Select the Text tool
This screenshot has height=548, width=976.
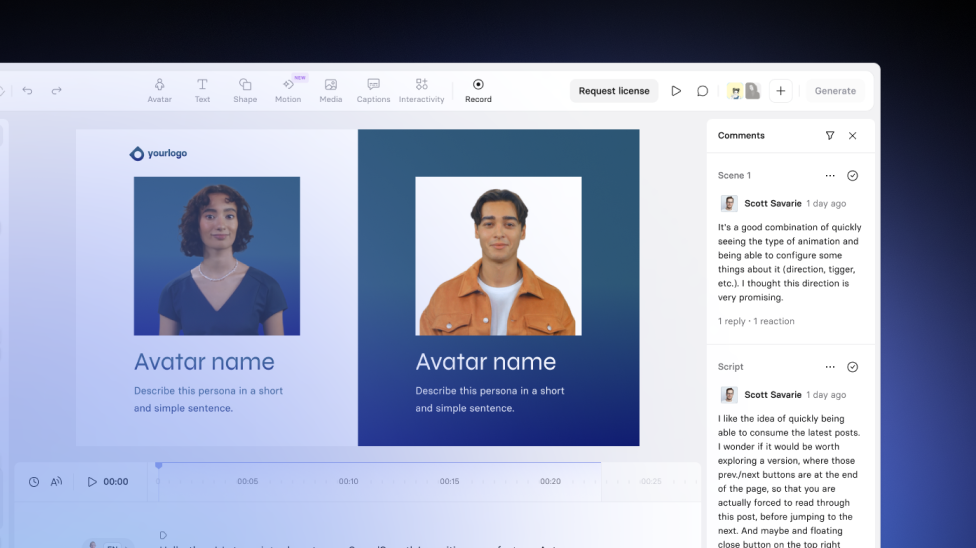(x=202, y=91)
